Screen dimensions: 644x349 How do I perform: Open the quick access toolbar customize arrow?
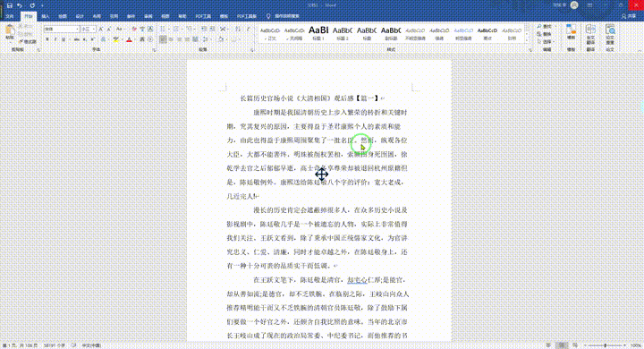[x=42, y=5]
